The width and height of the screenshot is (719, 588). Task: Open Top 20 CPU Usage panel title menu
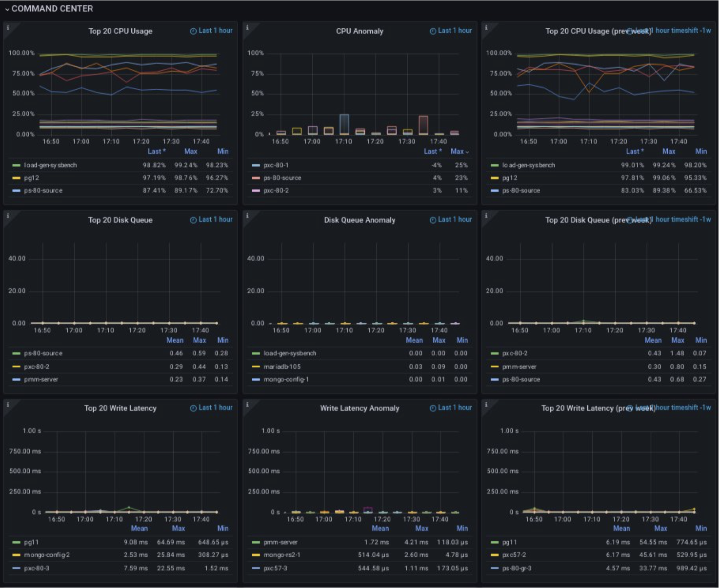coord(120,31)
